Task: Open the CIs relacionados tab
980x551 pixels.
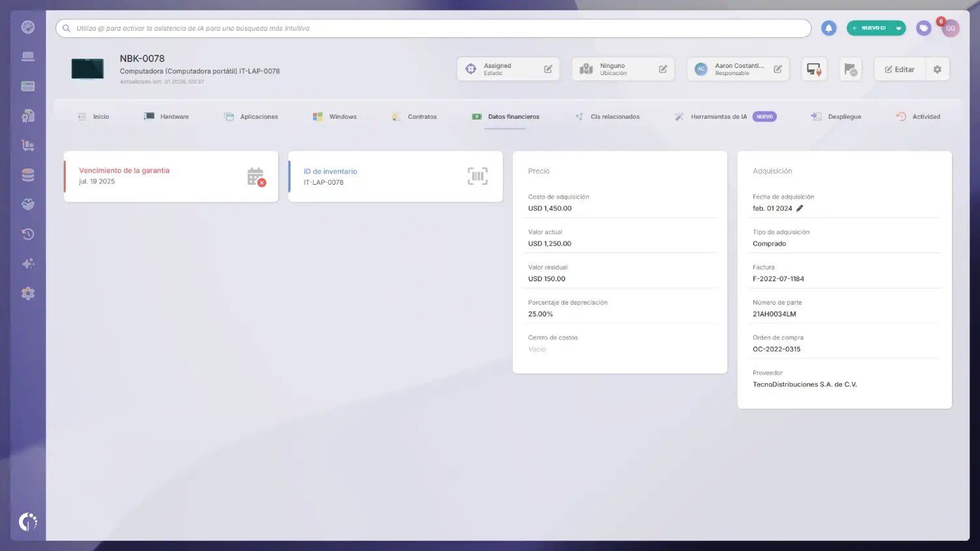Action: coord(608,117)
